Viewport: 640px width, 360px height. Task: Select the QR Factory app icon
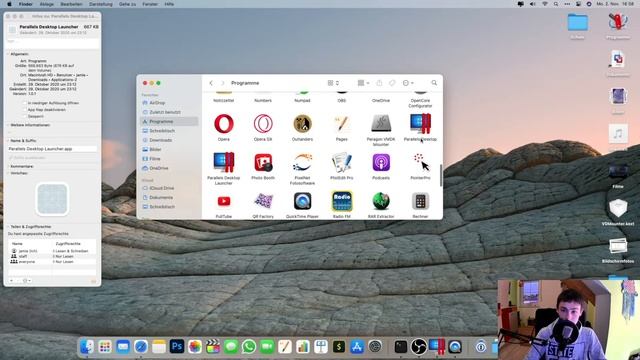click(x=263, y=201)
